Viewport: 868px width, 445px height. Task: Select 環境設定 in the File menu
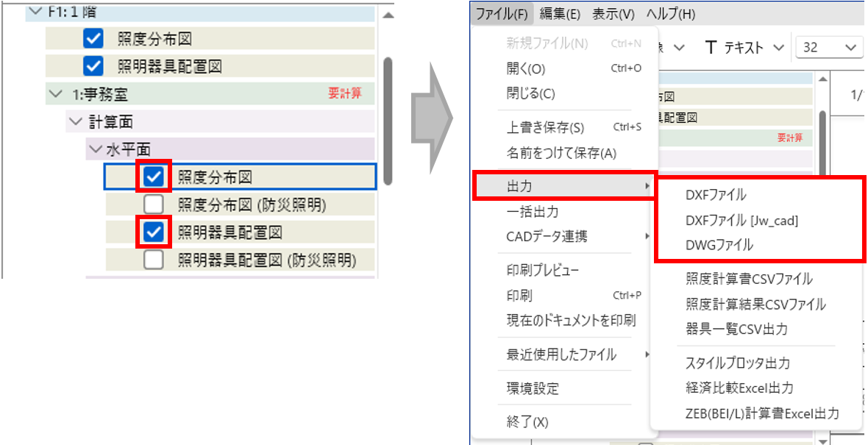[532, 388]
